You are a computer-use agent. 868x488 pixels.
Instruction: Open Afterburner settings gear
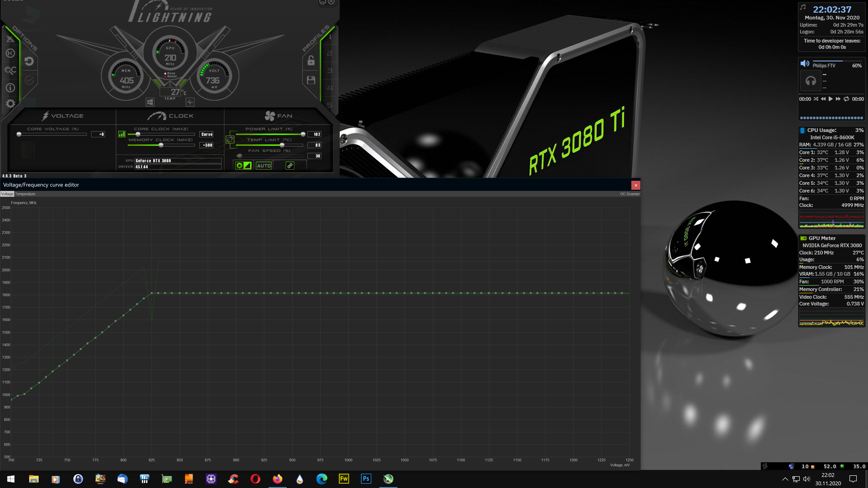pyautogui.click(x=10, y=103)
